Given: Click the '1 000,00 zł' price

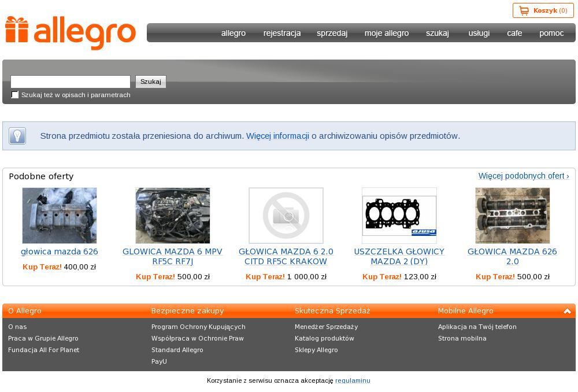Looking at the screenshot, I should tap(307, 277).
